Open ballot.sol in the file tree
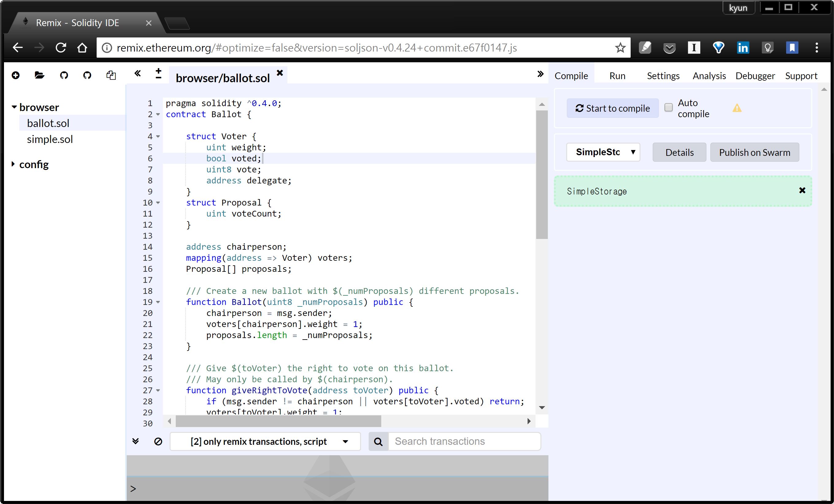834x504 pixels. click(48, 123)
